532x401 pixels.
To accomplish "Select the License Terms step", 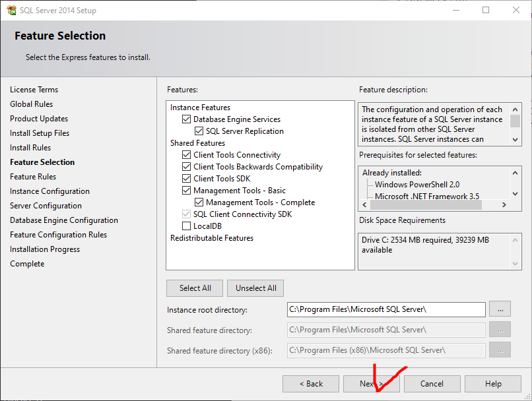I will click(34, 90).
